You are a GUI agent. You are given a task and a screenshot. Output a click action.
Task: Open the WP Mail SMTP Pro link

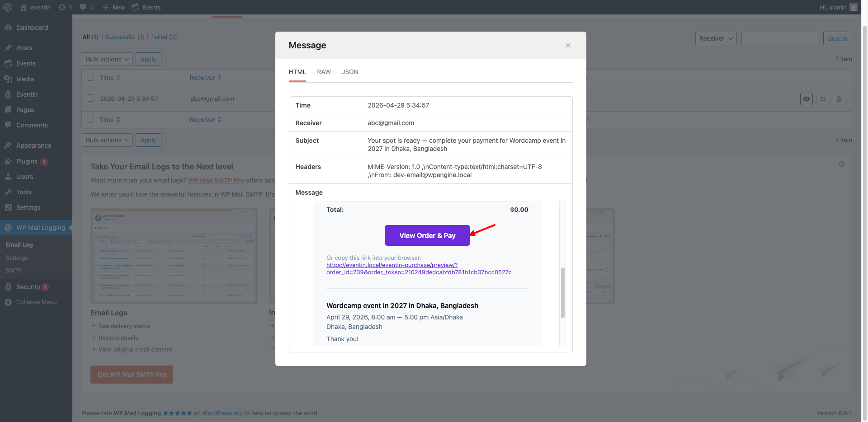216,180
